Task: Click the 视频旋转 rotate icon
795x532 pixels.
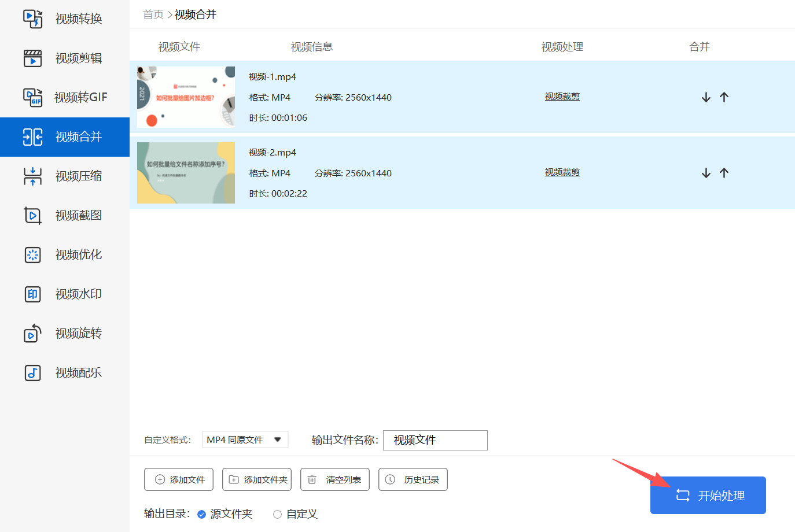Action: pos(33,333)
